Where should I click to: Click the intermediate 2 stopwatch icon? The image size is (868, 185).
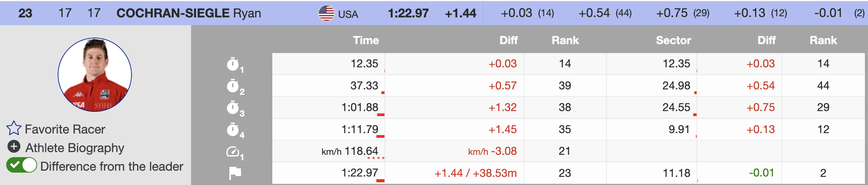click(x=233, y=86)
